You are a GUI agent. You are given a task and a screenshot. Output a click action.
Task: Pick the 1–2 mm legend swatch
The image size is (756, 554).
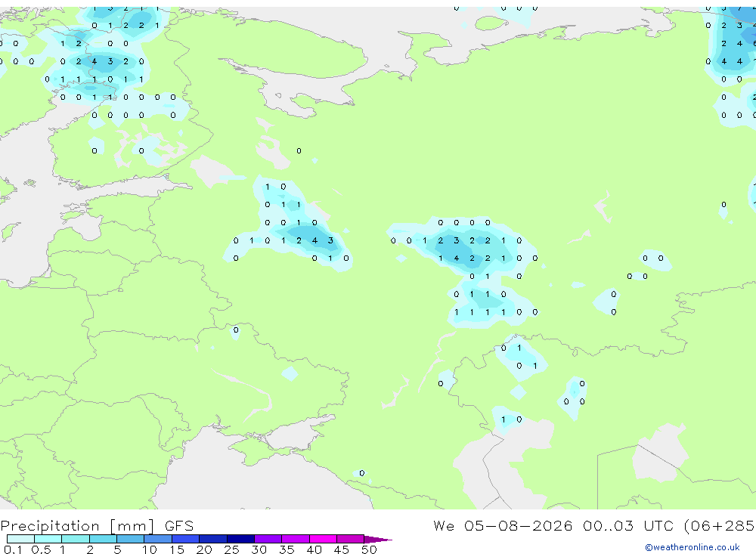coord(75,539)
